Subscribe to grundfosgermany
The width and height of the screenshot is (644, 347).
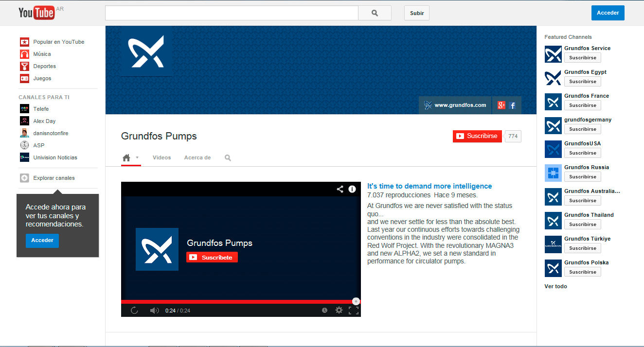(583, 129)
